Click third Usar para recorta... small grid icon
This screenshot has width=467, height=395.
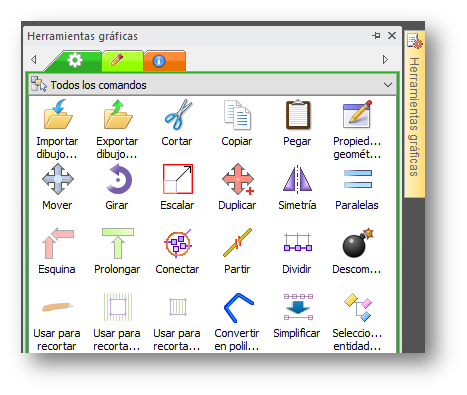tap(178, 307)
